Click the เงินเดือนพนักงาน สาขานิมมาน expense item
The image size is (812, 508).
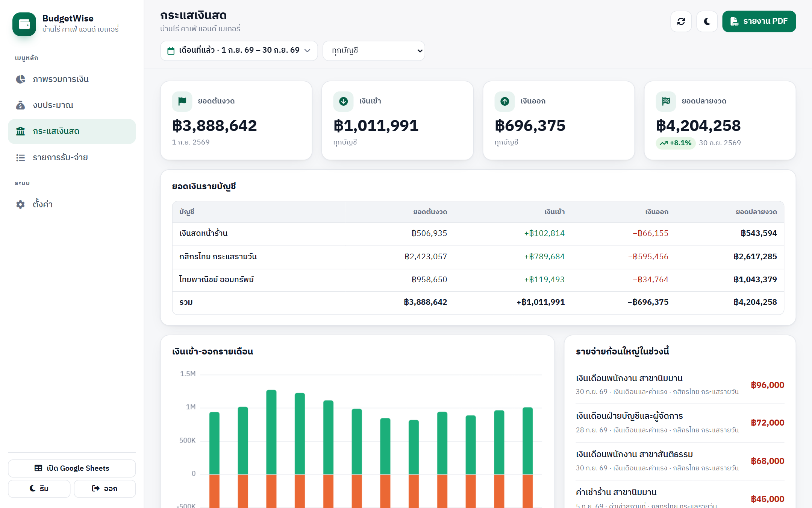click(680, 385)
